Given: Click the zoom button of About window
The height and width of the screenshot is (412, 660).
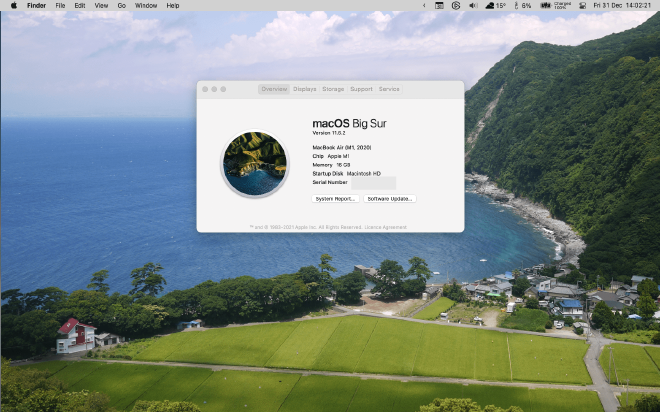Looking at the screenshot, I should tap(224, 89).
